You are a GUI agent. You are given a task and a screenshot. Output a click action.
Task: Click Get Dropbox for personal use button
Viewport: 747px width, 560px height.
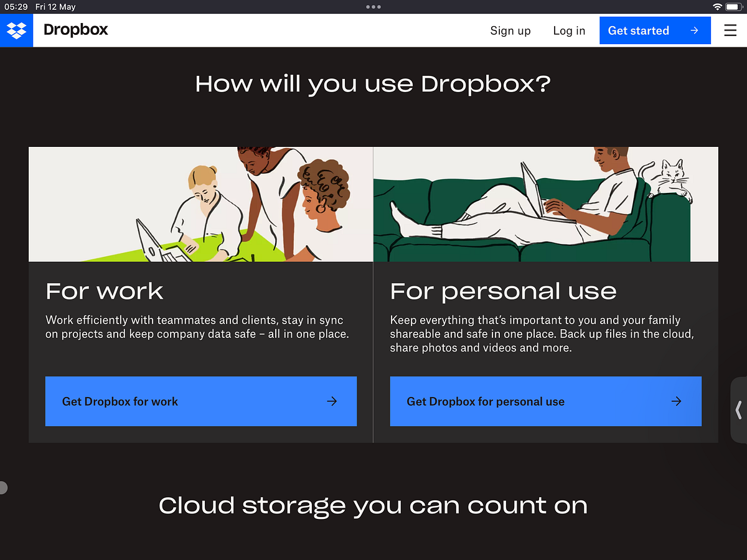pos(546,401)
